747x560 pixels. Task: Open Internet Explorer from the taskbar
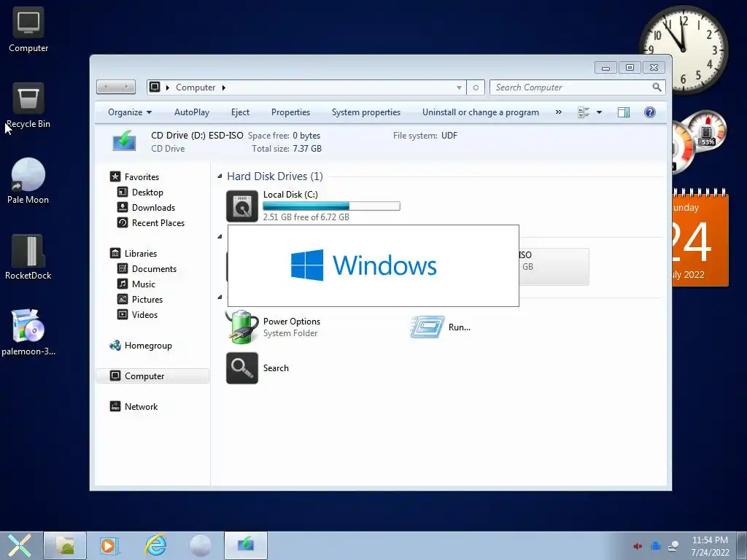click(x=155, y=545)
